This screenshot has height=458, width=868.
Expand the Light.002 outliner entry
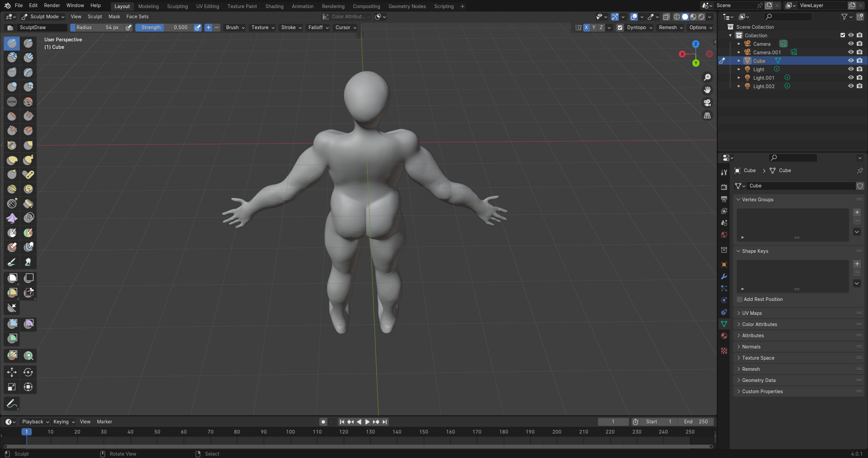tap(740, 86)
